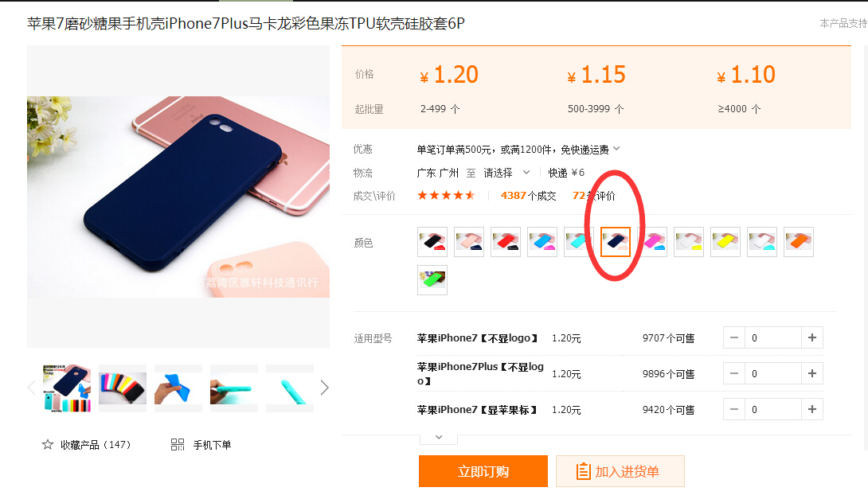Select the orange case color swatch

pos(799,242)
